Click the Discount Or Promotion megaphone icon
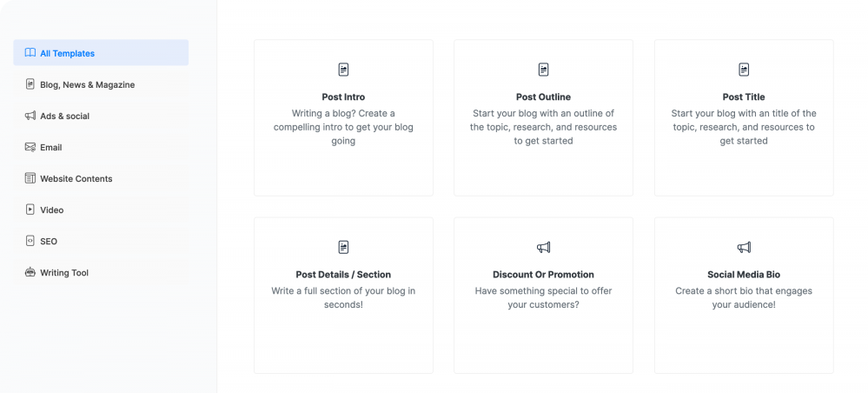 (x=543, y=247)
